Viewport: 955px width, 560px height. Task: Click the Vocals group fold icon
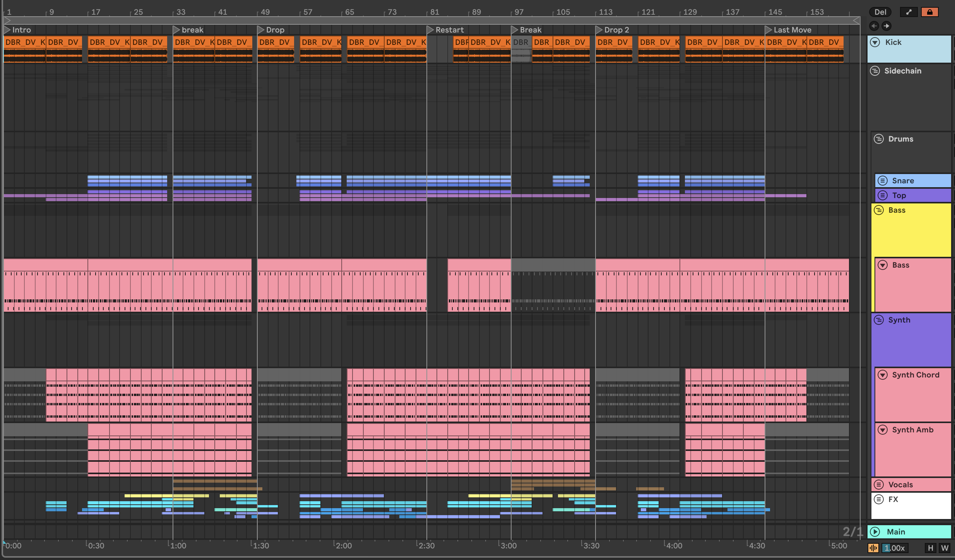click(x=879, y=485)
